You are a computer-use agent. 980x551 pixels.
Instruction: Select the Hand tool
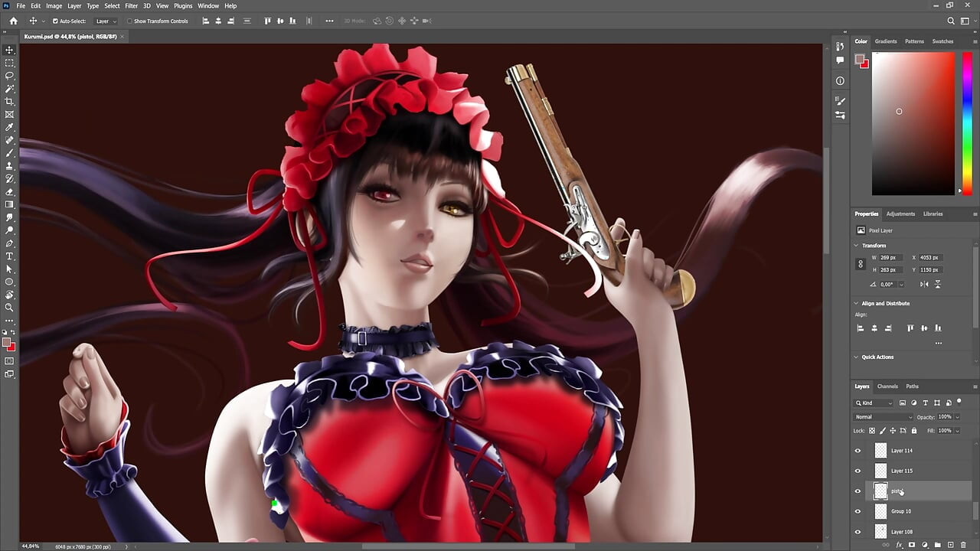click(x=9, y=295)
